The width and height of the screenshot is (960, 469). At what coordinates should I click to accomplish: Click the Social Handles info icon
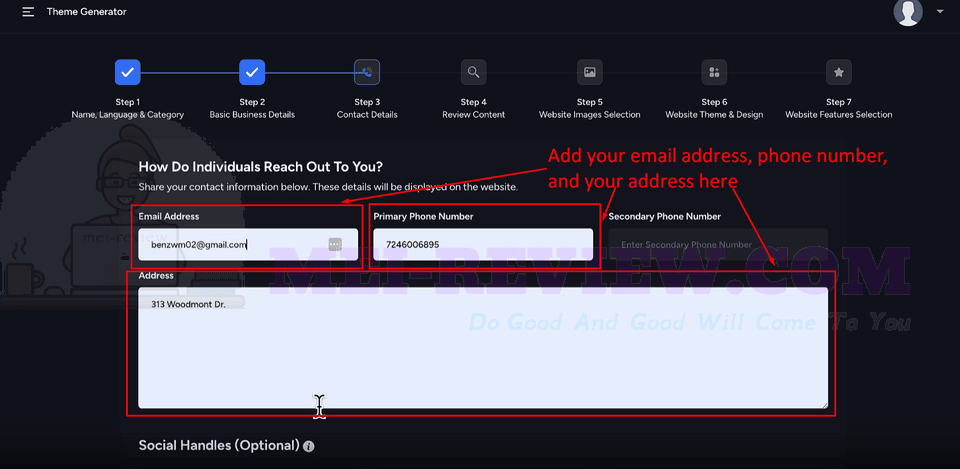[309, 446]
